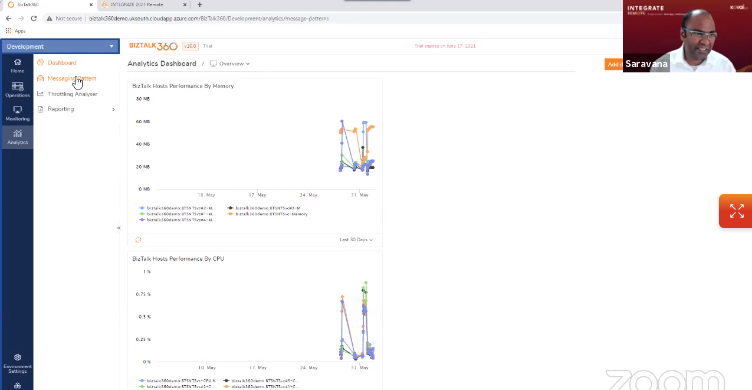The height and width of the screenshot is (390, 752).
Task: Open the Development environment dropdown
Action: pyautogui.click(x=60, y=47)
